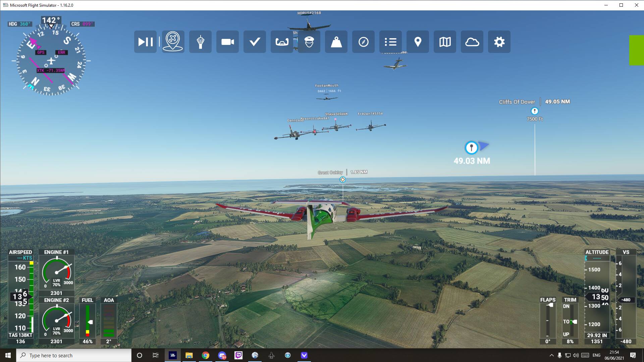
Task: Open the Checklist checkmark panel
Action: [255, 42]
